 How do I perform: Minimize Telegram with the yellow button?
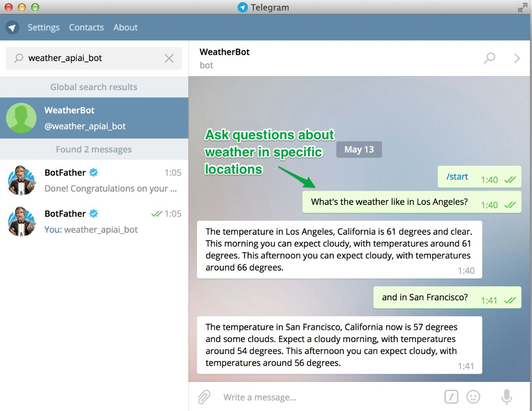point(22,7)
